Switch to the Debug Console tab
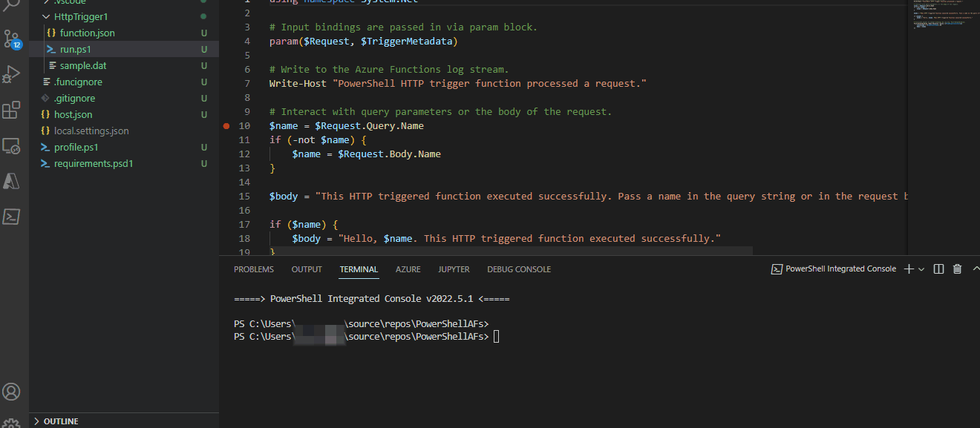Image resolution: width=980 pixels, height=428 pixels. (x=519, y=269)
